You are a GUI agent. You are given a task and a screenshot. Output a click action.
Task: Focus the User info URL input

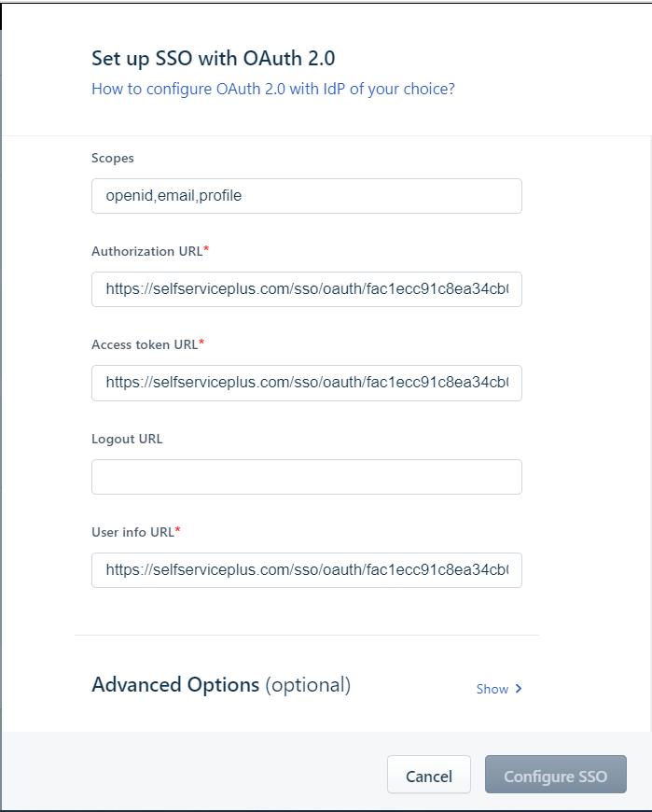click(x=306, y=569)
